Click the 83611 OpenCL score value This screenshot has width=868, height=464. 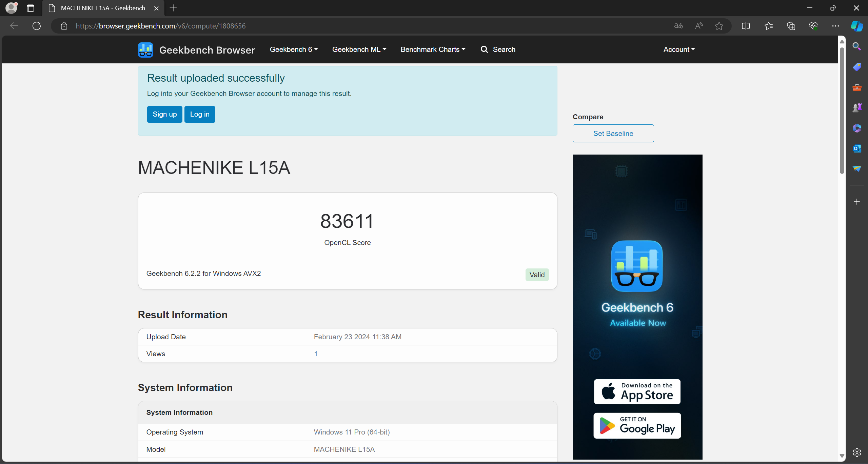347,221
